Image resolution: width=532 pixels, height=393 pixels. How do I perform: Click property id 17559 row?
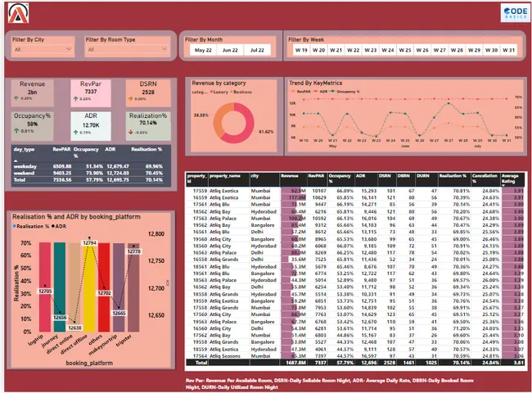pyautogui.click(x=355, y=191)
